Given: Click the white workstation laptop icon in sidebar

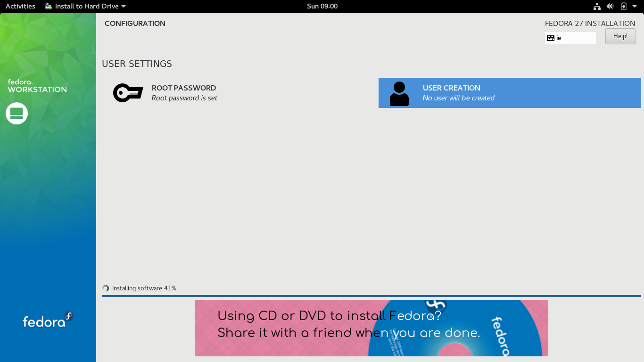Looking at the screenshot, I should pos(17,113).
